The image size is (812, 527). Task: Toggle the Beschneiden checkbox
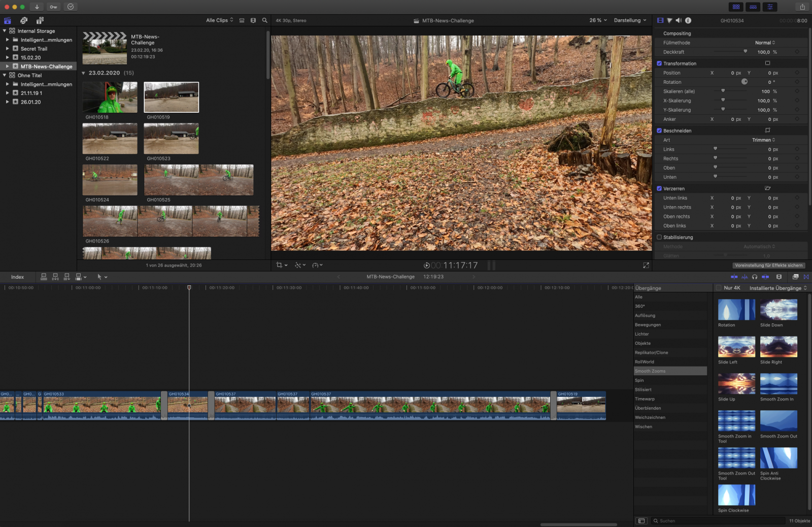(659, 130)
